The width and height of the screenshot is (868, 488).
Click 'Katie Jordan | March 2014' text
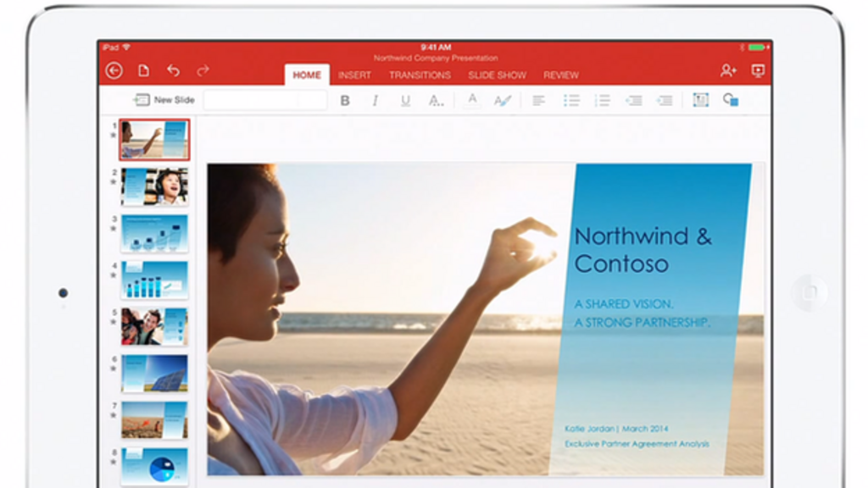tap(616, 428)
